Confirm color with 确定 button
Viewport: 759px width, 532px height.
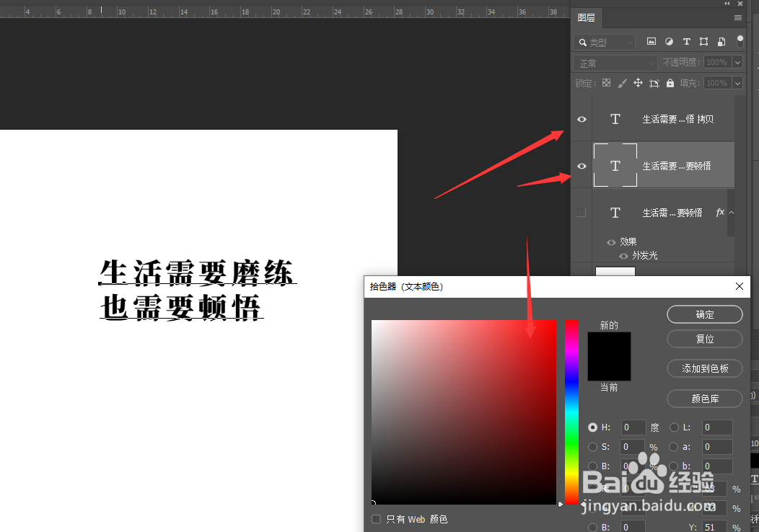tap(705, 314)
